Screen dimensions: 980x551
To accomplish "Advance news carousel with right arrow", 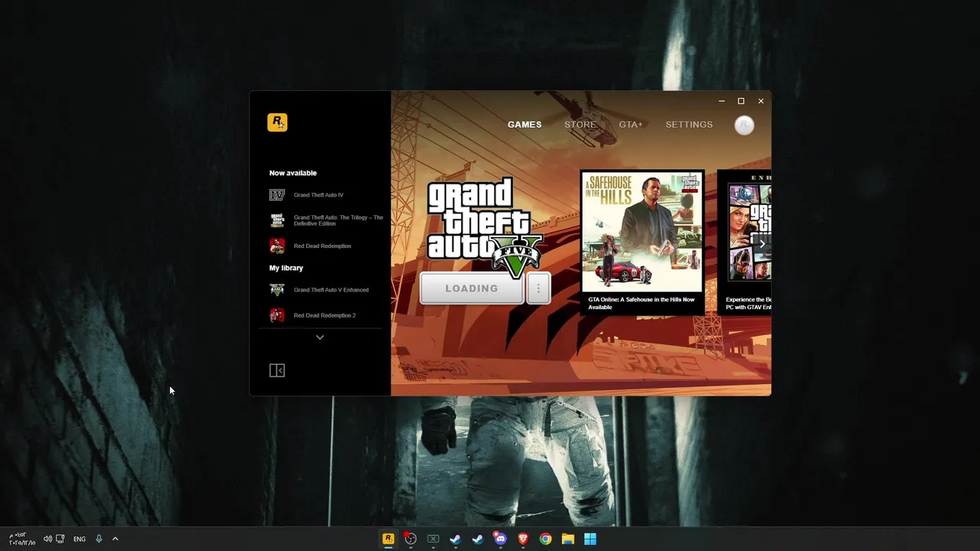I will [x=762, y=244].
